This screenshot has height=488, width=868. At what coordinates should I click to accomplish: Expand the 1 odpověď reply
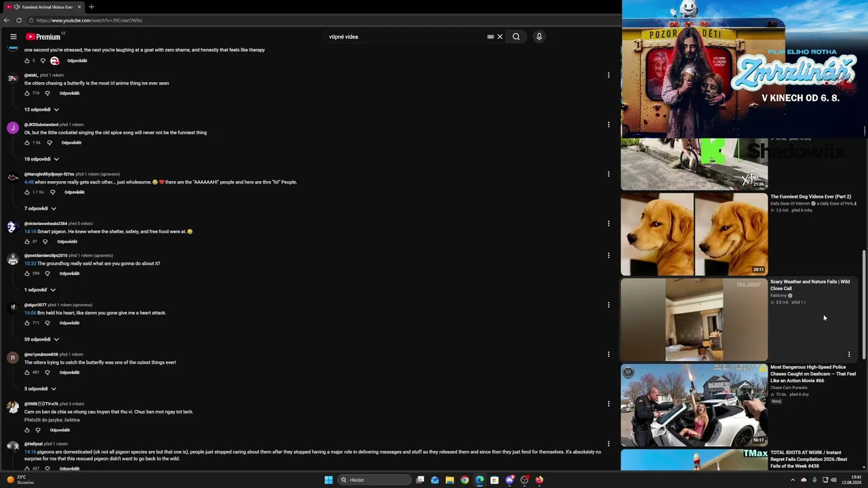pos(40,290)
